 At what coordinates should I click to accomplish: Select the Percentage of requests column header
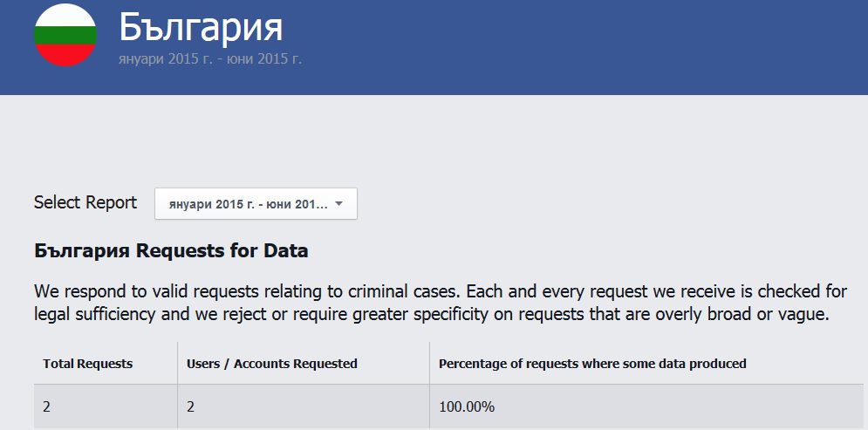592,364
